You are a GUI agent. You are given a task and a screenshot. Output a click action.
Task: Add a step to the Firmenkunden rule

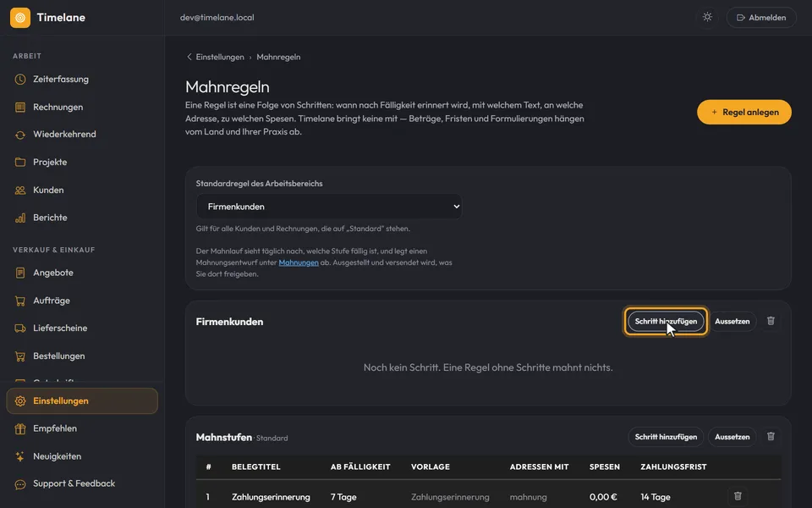tap(666, 322)
